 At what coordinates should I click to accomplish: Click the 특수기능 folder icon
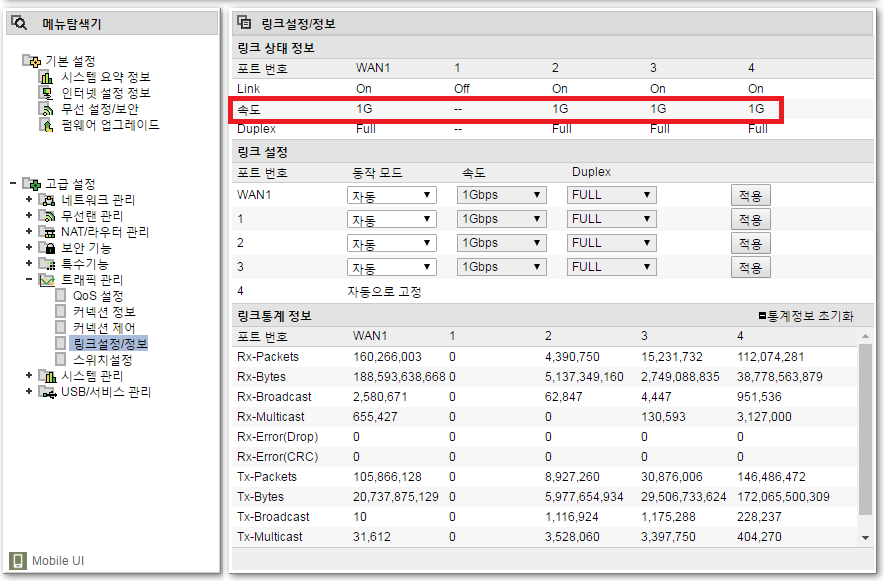click(x=47, y=263)
